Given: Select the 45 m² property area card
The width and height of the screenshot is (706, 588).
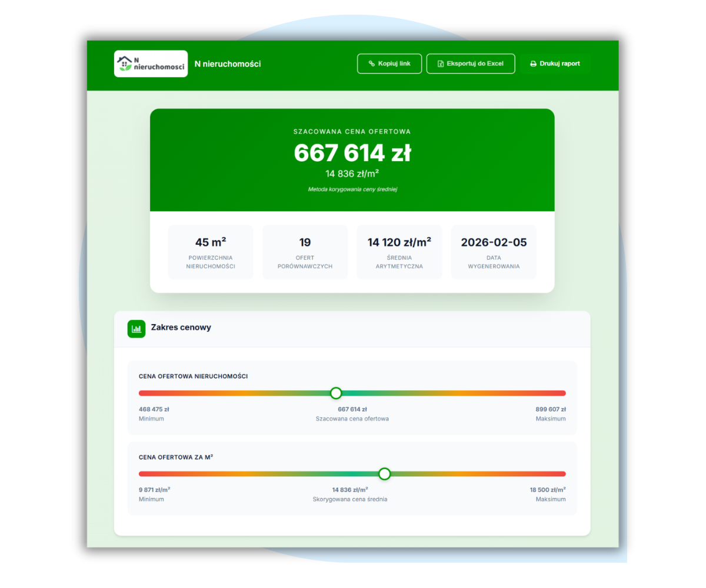Looking at the screenshot, I should pos(211,252).
